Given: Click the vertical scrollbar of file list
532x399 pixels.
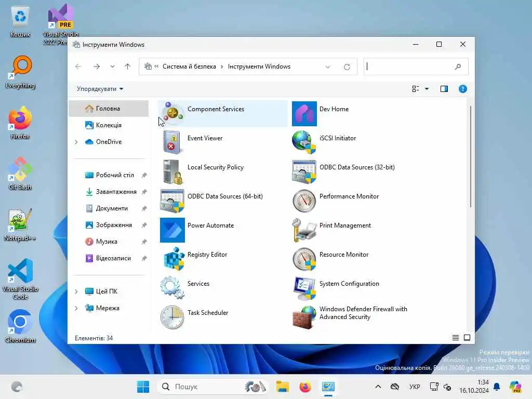Looking at the screenshot, I should click(x=471, y=156).
